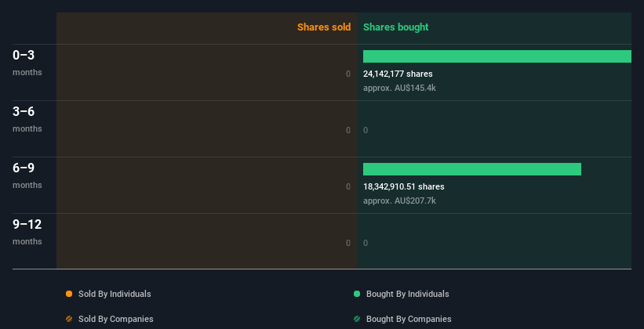Click the shares bought zero in 9–12 months row
This screenshot has height=329, width=644.
pyautogui.click(x=366, y=243)
